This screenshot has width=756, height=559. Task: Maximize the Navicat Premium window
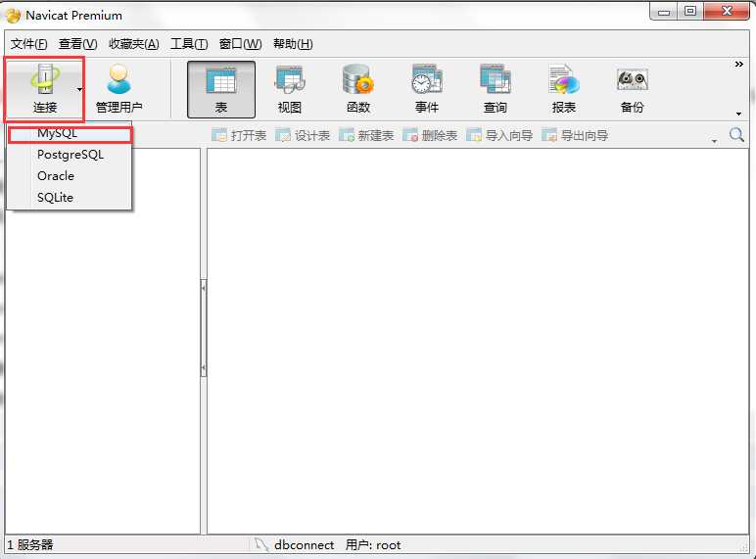690,12
